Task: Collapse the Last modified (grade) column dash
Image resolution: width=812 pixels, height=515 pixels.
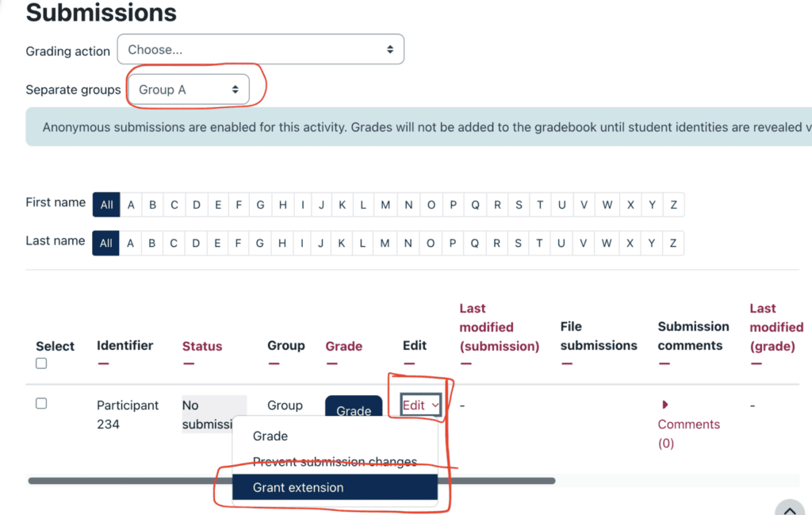Action: point(756,363)
